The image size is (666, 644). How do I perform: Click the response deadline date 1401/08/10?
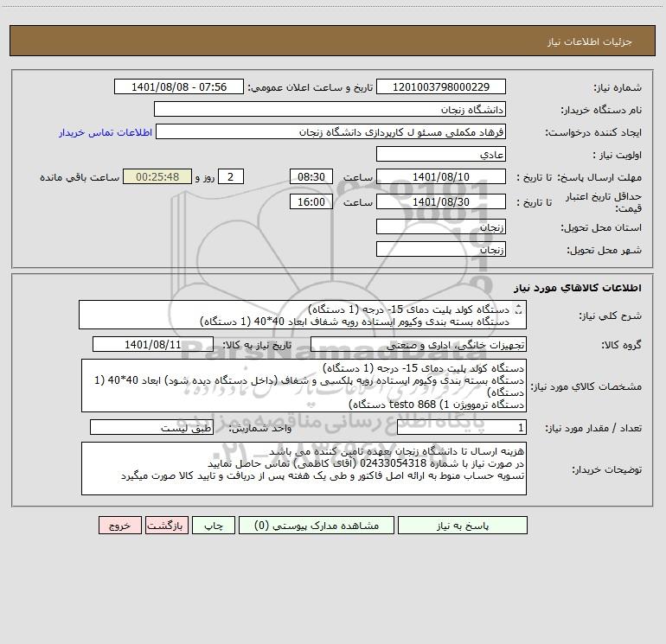coord(441,176)
